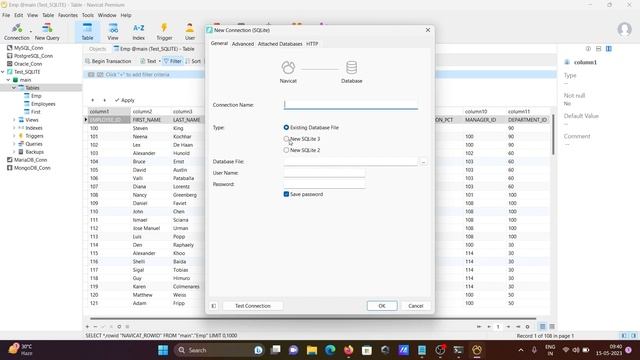Expand the Views tree node
640x360 pixels.
(x=14, y=120)
